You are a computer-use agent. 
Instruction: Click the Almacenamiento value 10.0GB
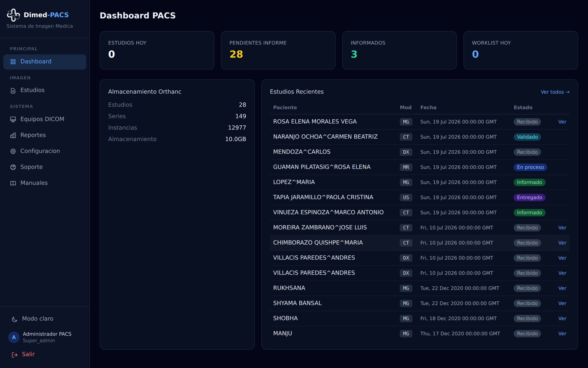[x=235, y=139]
